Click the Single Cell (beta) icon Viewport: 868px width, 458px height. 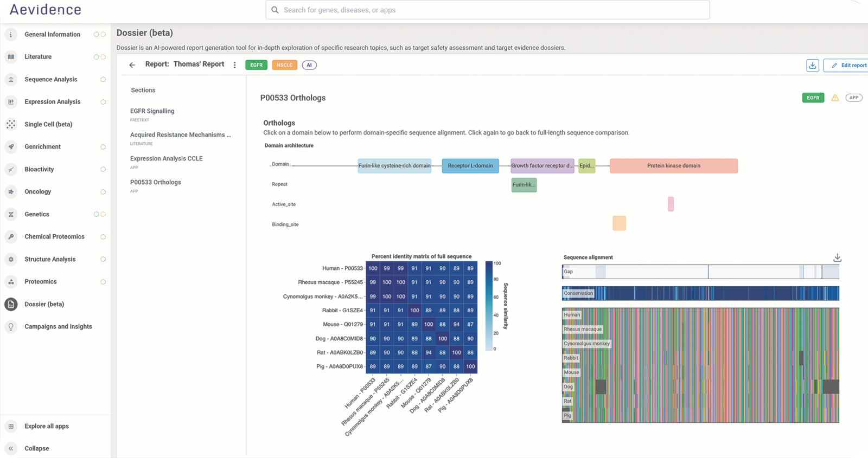point(11,124)
